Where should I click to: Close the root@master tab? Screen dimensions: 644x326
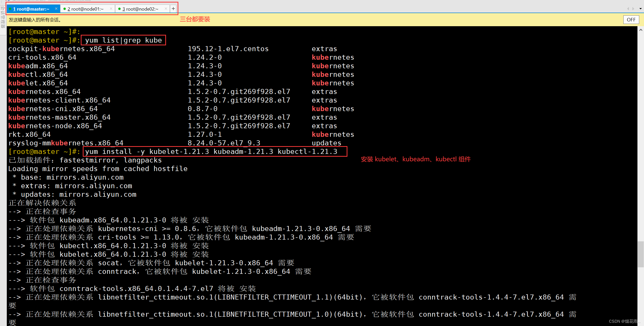[56, 9]
